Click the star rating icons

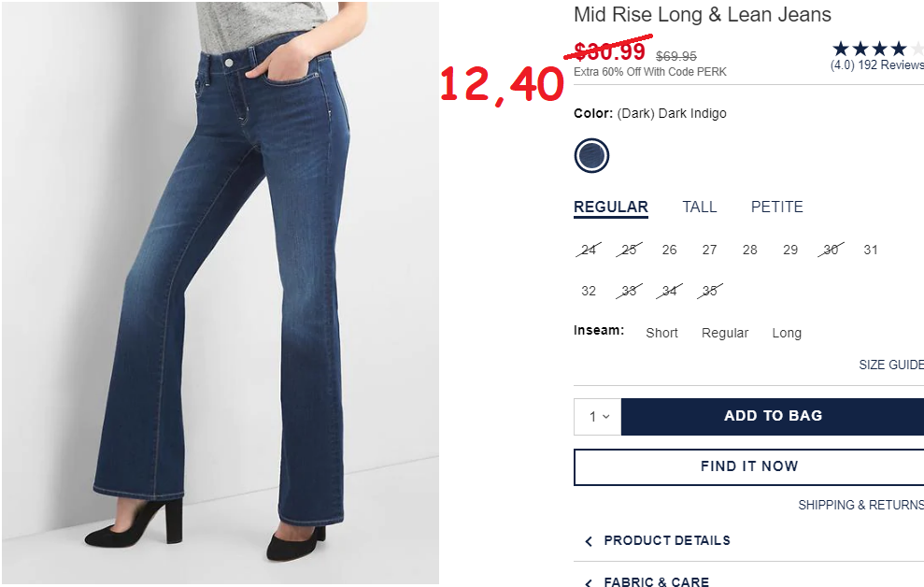click(877, 49)
